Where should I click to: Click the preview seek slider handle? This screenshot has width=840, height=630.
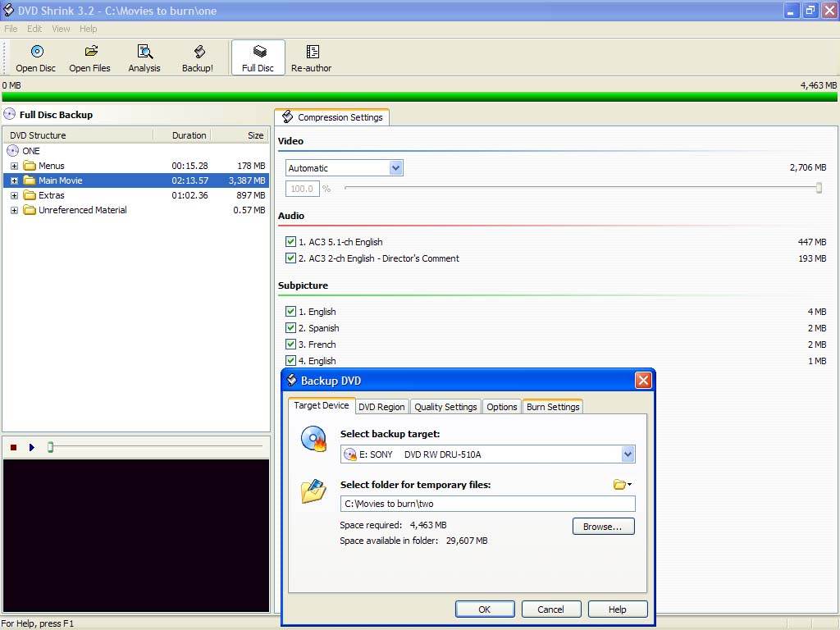(50, 447)
